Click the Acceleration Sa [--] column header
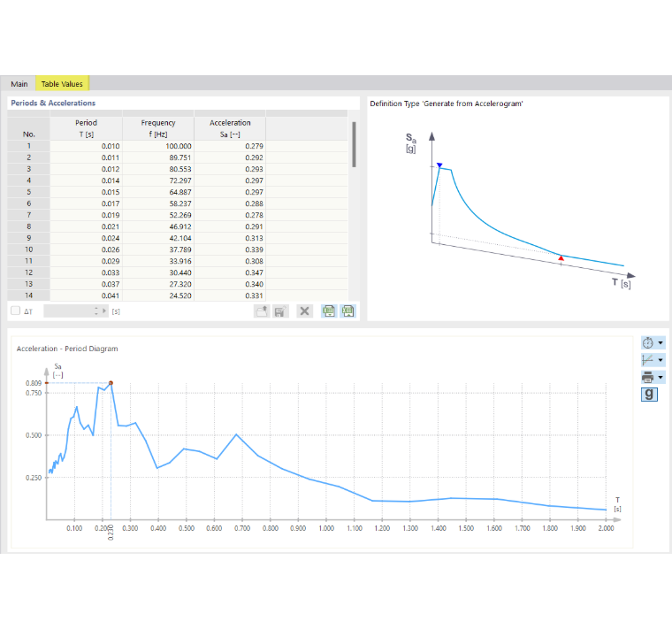Image resolution: width=672 pixels, height=629 pixels. [230, 128]
